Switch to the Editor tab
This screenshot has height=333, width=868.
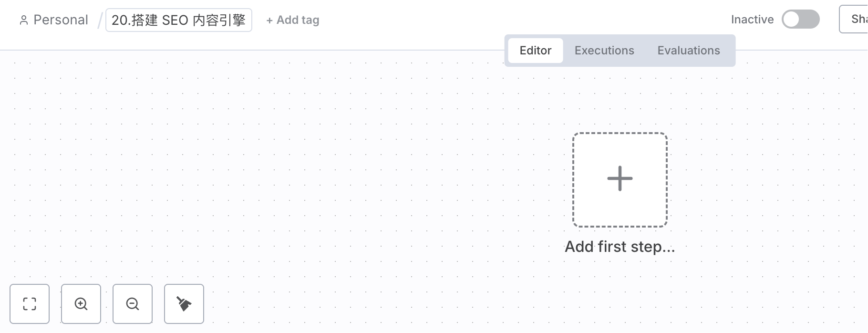tap(536, 51)
